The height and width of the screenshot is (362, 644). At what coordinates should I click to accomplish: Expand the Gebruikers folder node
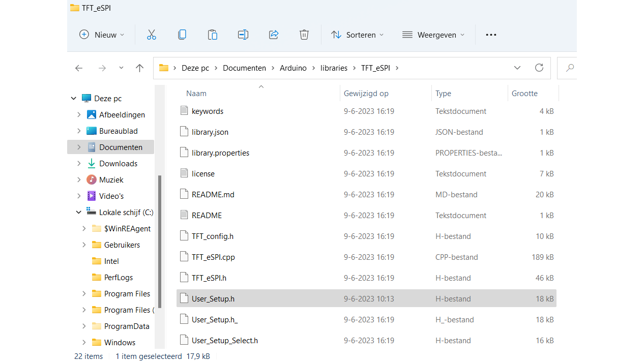click(x=84, y=245)
